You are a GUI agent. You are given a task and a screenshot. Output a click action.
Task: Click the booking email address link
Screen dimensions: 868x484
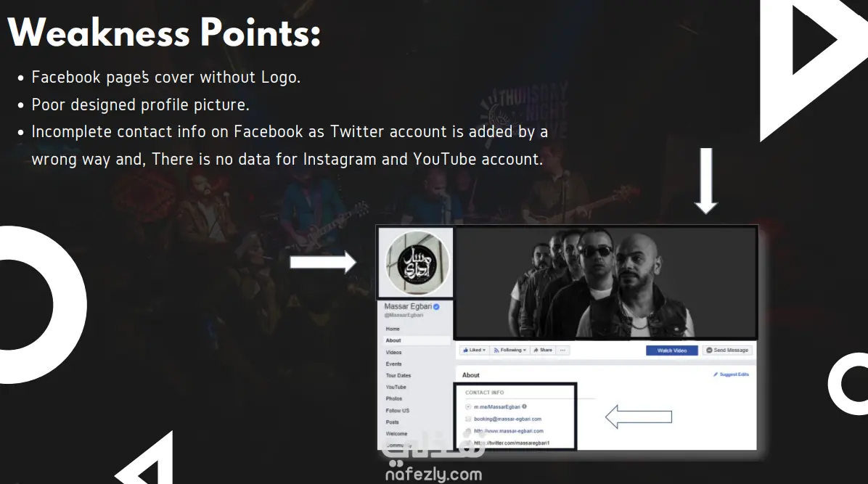pos(507,419)
